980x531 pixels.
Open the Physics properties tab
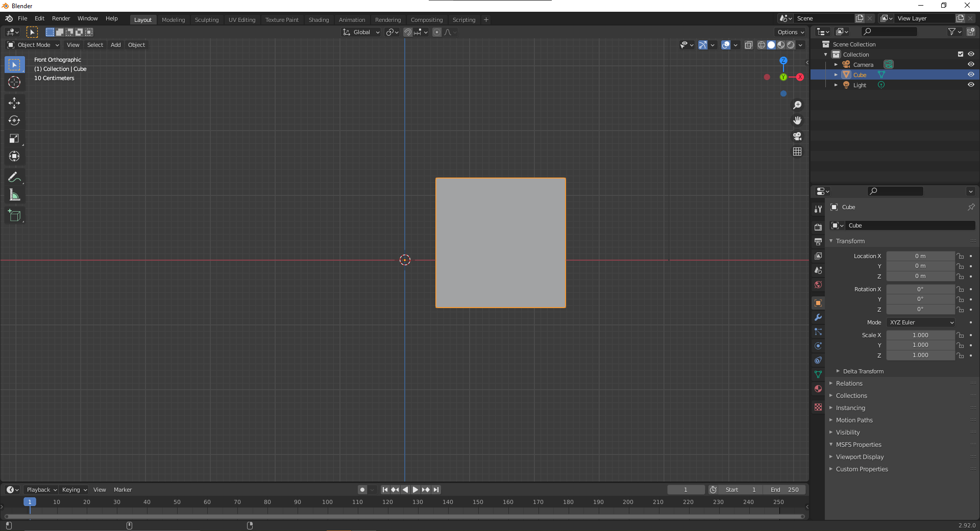pyautogui.click(x=818, y=346)
